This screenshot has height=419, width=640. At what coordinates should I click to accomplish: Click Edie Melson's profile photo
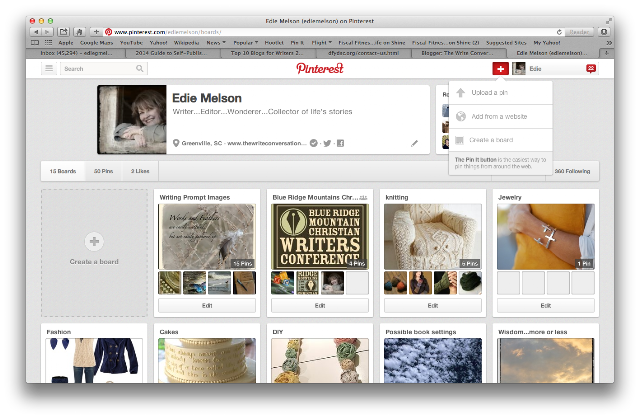[132, 120]
